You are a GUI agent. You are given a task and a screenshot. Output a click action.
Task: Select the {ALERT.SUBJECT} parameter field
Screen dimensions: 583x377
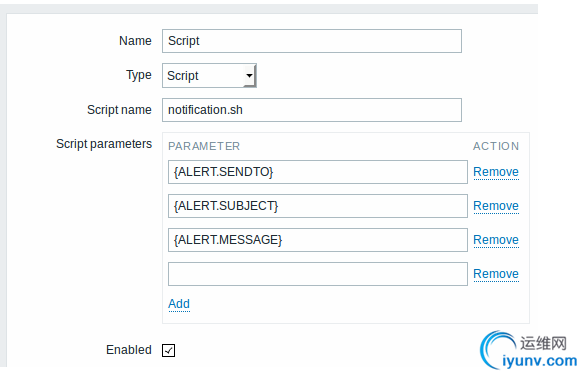(x=318, y=206)
